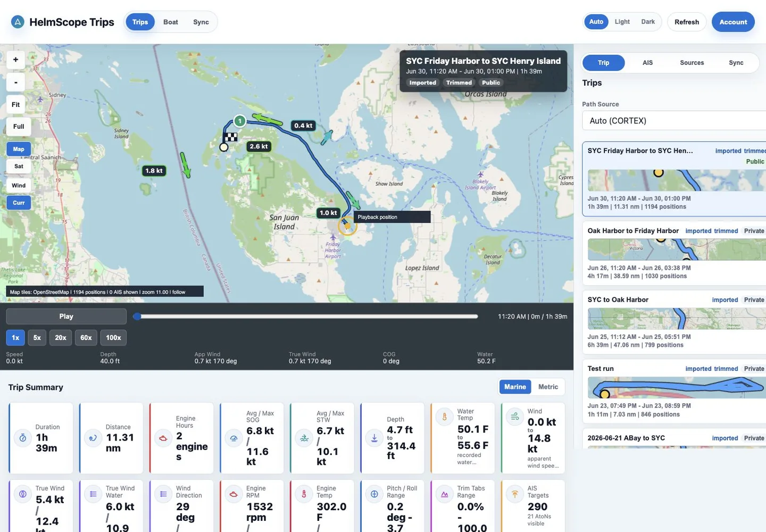Click the Public badge in trip popup
Screen dimensions: 766x532
(491, 82)
